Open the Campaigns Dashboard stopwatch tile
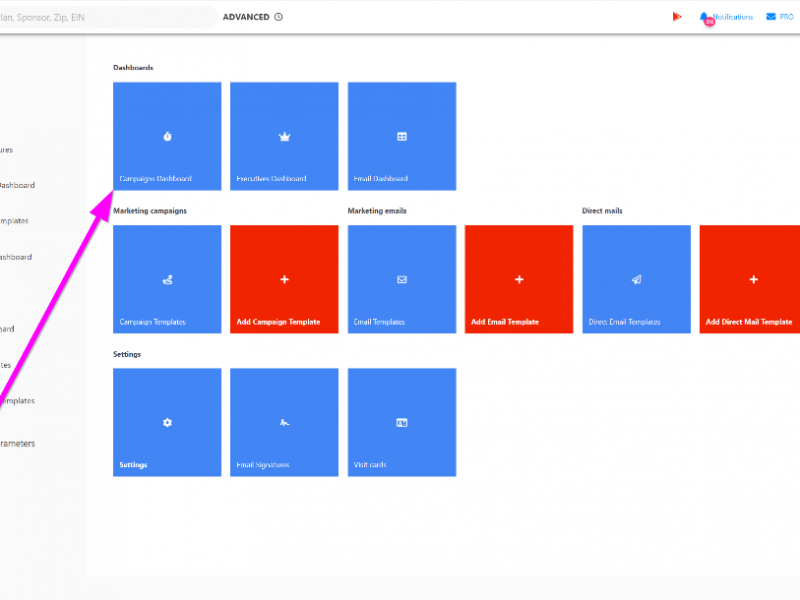 click(167, 136)
